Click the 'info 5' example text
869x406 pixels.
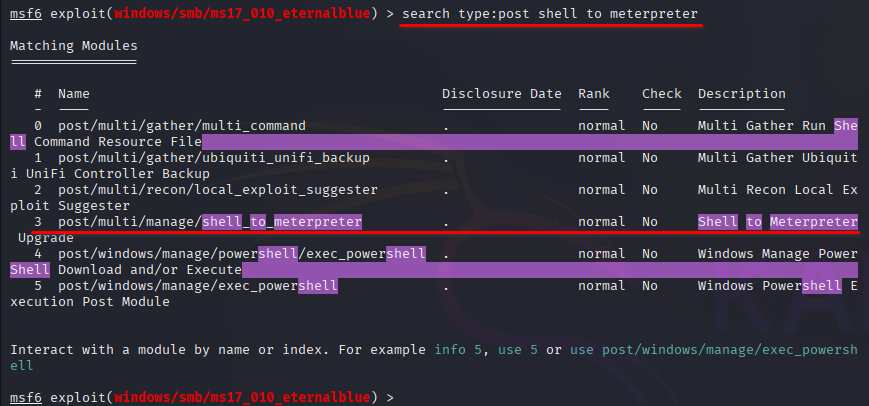coord(458,350)
